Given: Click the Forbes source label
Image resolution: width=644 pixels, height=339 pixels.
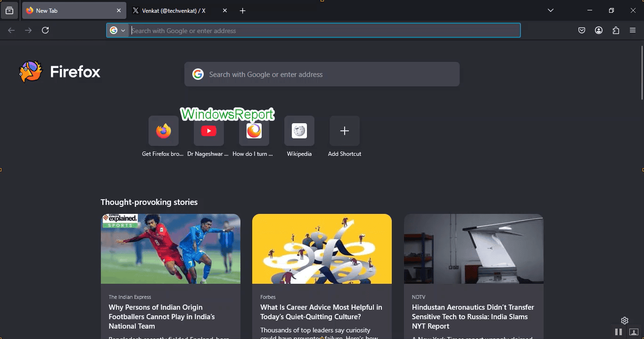Looking at the screenshot, I should 268,297.
